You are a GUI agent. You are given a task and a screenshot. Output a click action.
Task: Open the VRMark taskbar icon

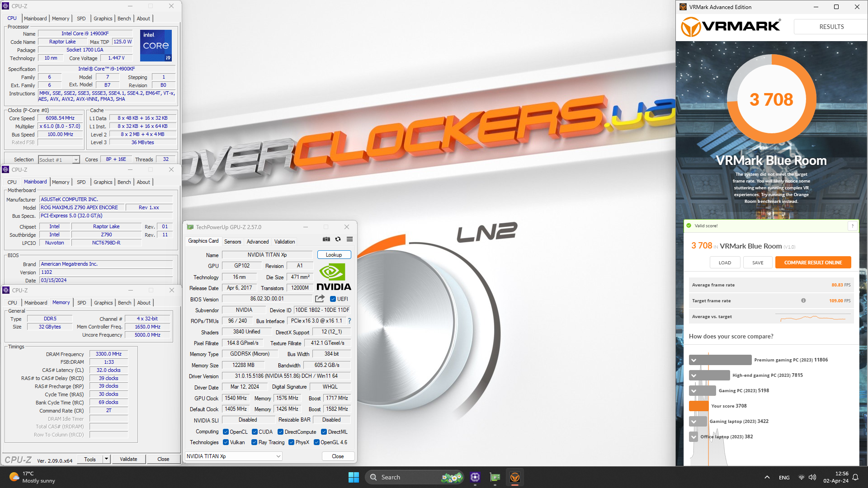pos(515,477)
